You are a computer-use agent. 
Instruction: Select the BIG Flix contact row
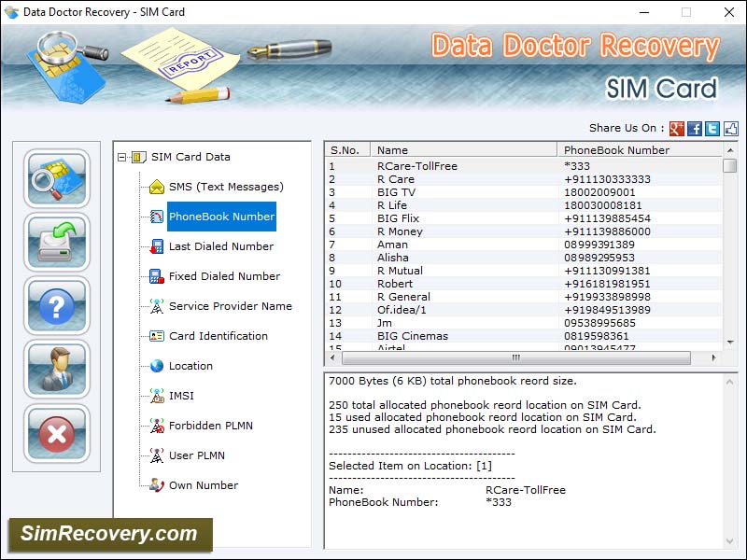pyautogui.click(x=524, y=218)
